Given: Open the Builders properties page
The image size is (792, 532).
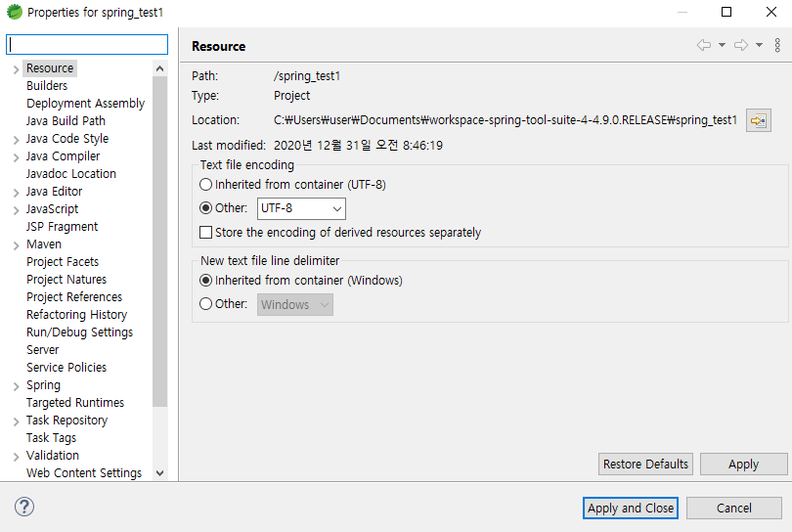Looking at the screenshot, I should (47, 85).
